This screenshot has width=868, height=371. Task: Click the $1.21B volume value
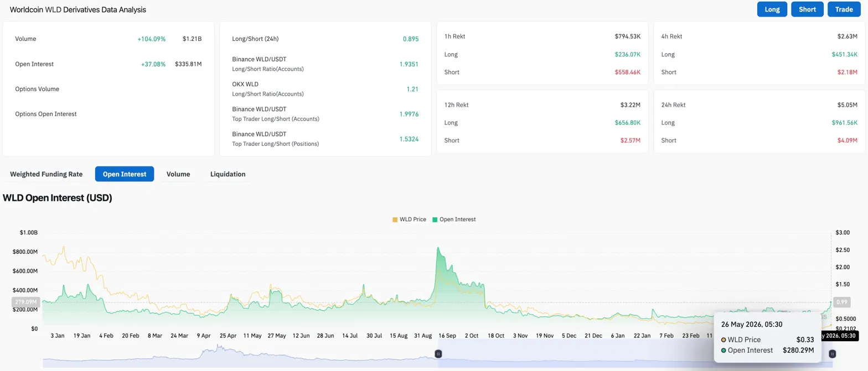pos(192,39)
